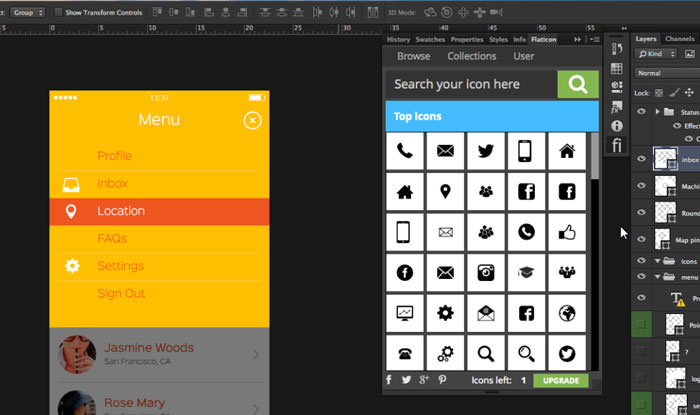Open the Styles fx dock icon
Image resolution: width=700 pixels, height=415 pixels.
(617, 107)
